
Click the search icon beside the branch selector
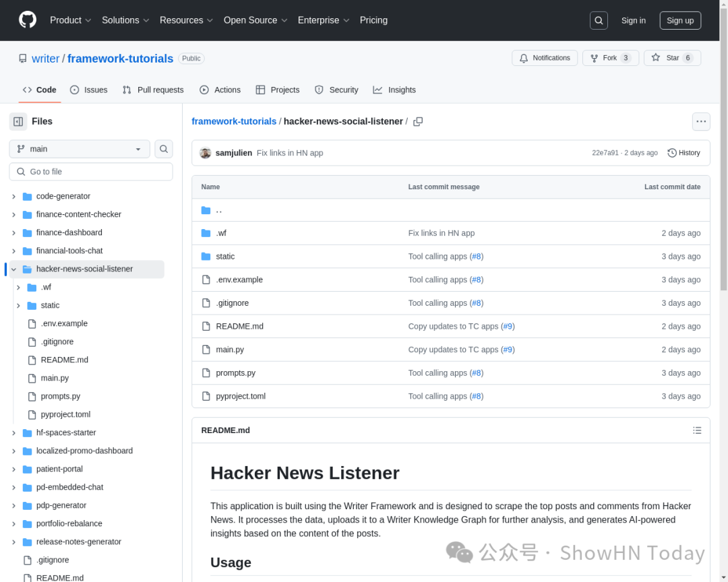pos(164,148)
